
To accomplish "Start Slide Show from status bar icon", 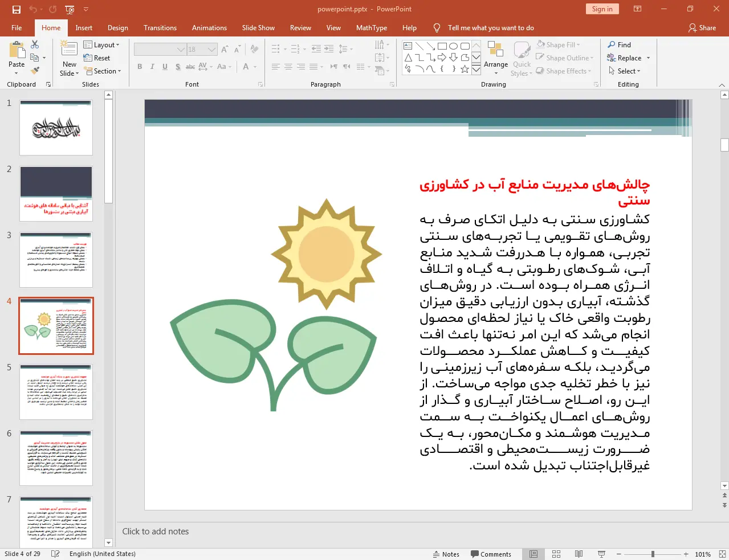I will (x=601, y=554).
